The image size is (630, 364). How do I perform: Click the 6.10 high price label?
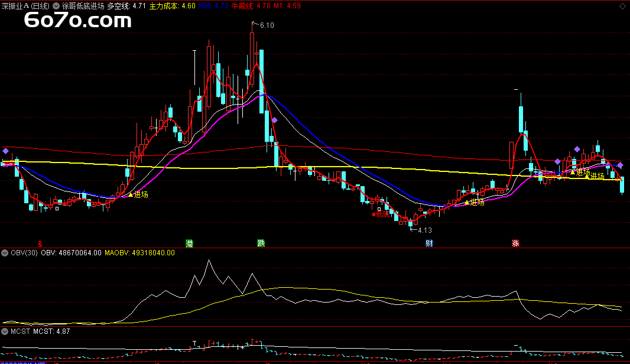point(267,25)
